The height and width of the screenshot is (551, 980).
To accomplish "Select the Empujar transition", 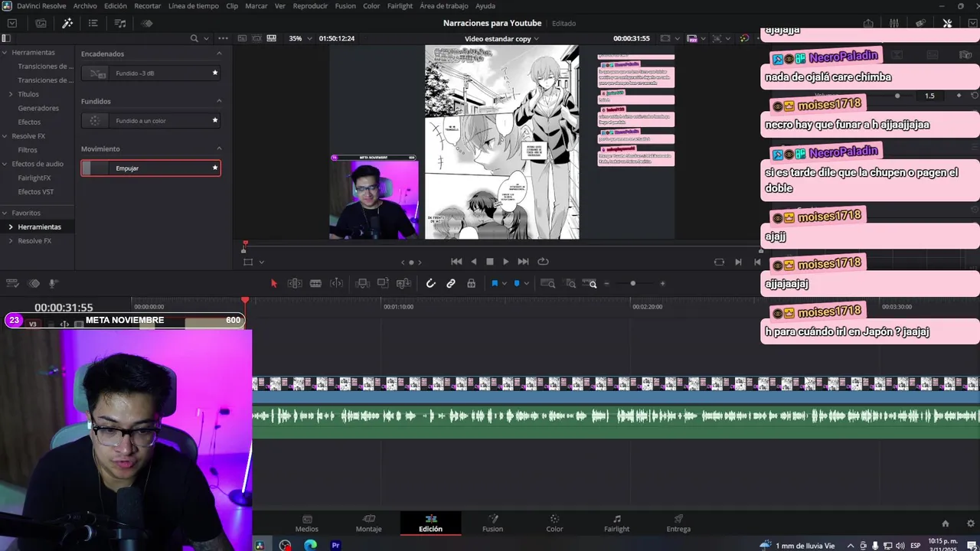I will point(151,168).
